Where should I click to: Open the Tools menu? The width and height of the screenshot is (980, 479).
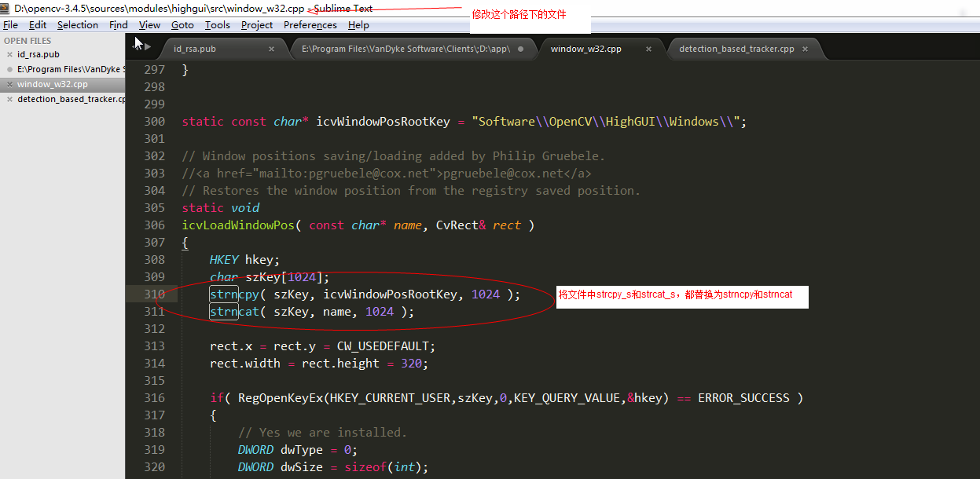pyautogui.click(x=217, y=24)
